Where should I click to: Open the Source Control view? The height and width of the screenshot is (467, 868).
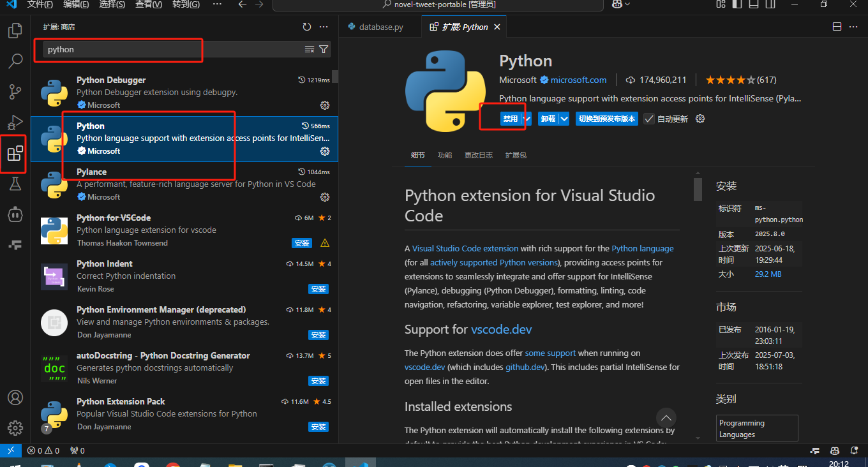point(15,91)
